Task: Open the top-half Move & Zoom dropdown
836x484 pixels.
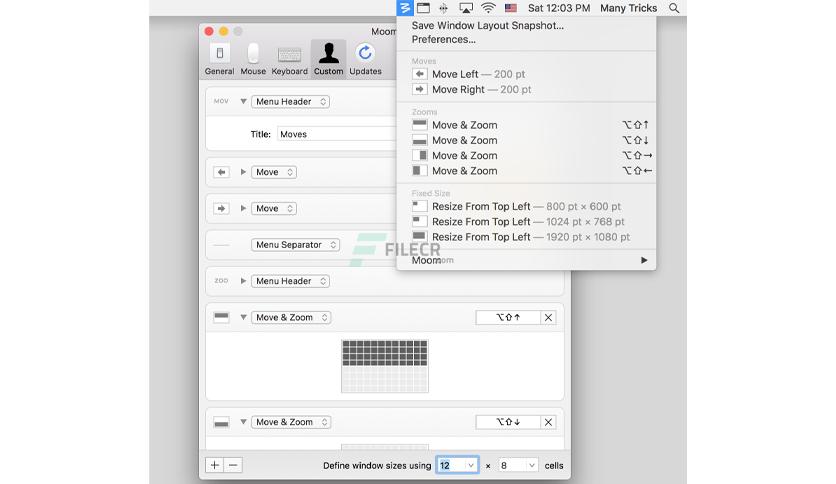Action: tap(291, 317)
